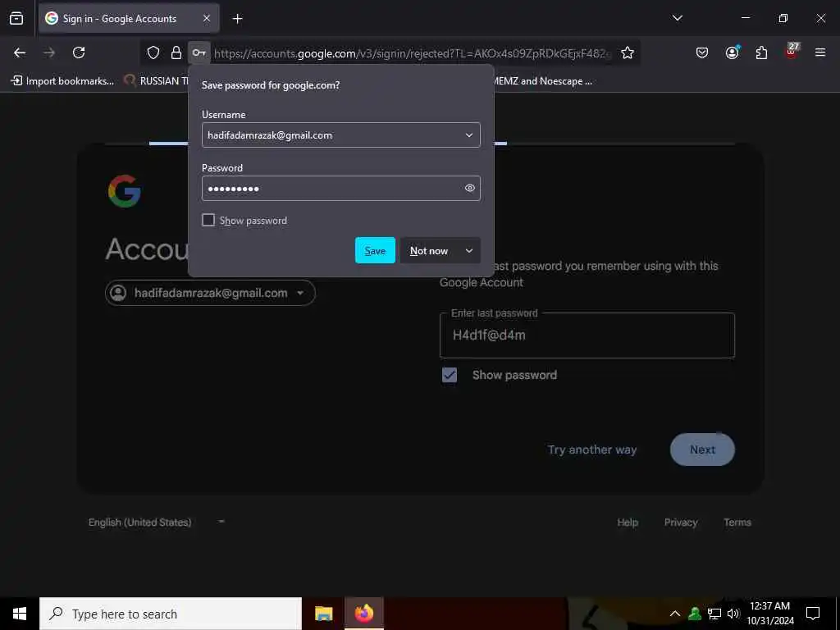
Task: Check the Show password box in popup
Action: coord(208,220)
